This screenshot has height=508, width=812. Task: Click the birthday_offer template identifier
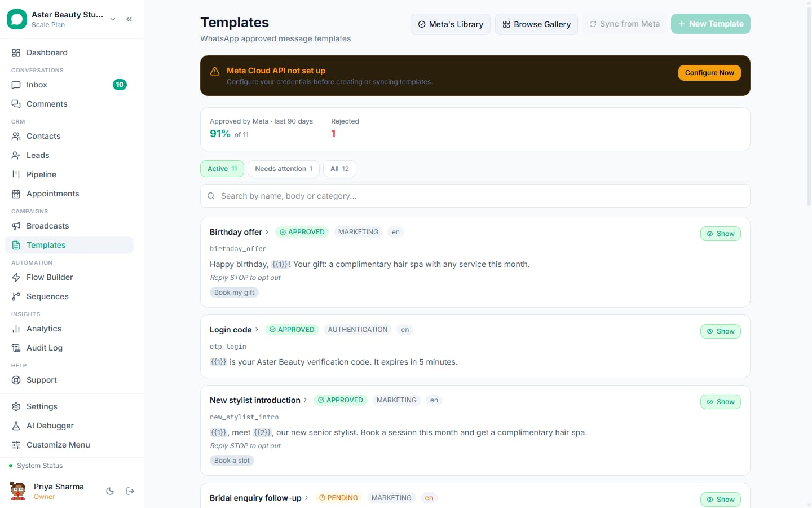coord(238,249)
